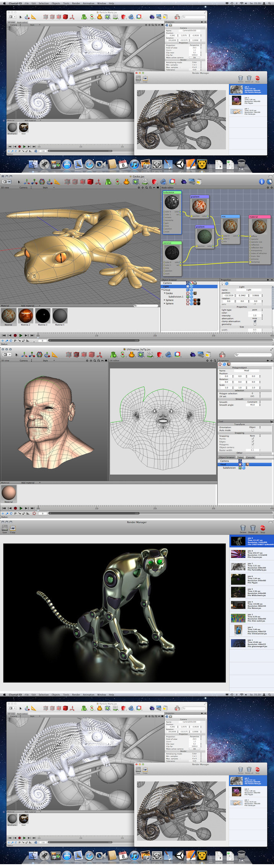Open the light type dropdown set to point

[255, 310]
